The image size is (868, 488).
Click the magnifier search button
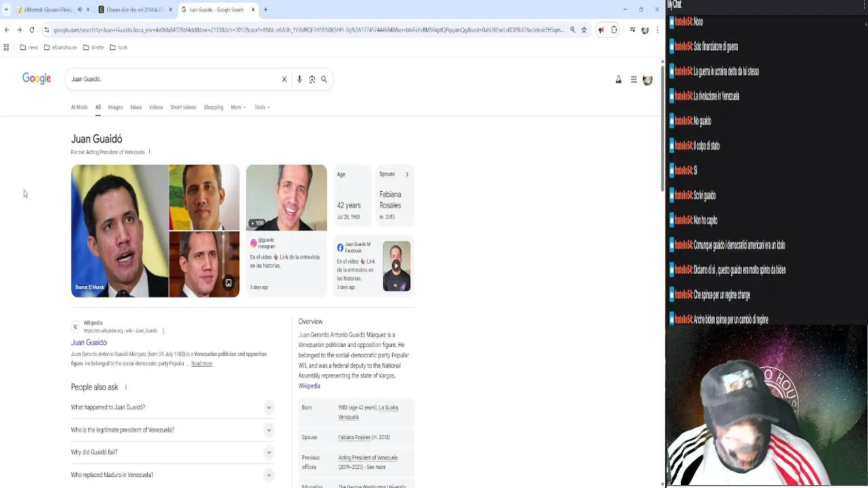point(324,79)
